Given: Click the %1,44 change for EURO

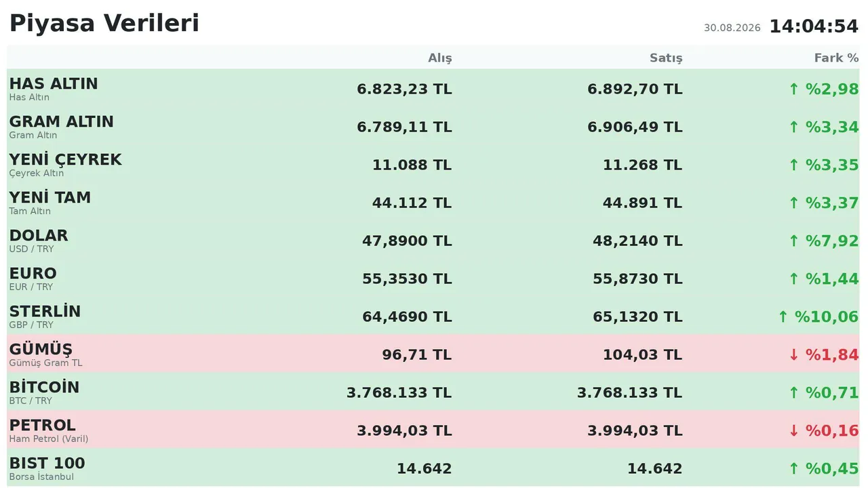Looking at the screenshot, I should (x=823, y=279).
